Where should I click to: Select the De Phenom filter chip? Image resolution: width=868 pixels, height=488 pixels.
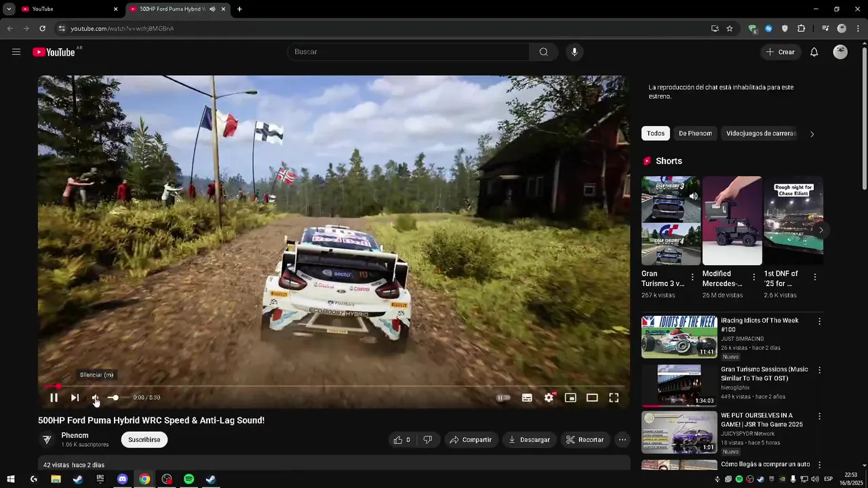695,134
